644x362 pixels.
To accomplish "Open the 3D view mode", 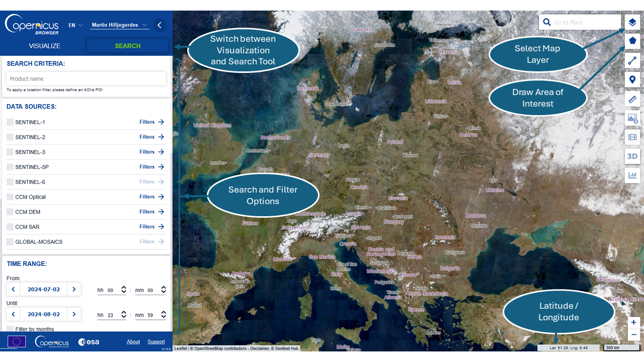I will click(632, 156).
